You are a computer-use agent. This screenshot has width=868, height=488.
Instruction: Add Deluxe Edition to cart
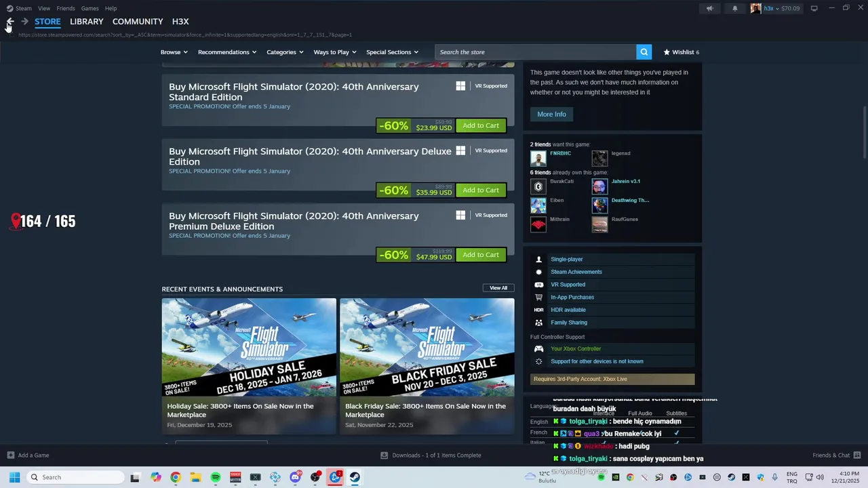click(481, 190)
